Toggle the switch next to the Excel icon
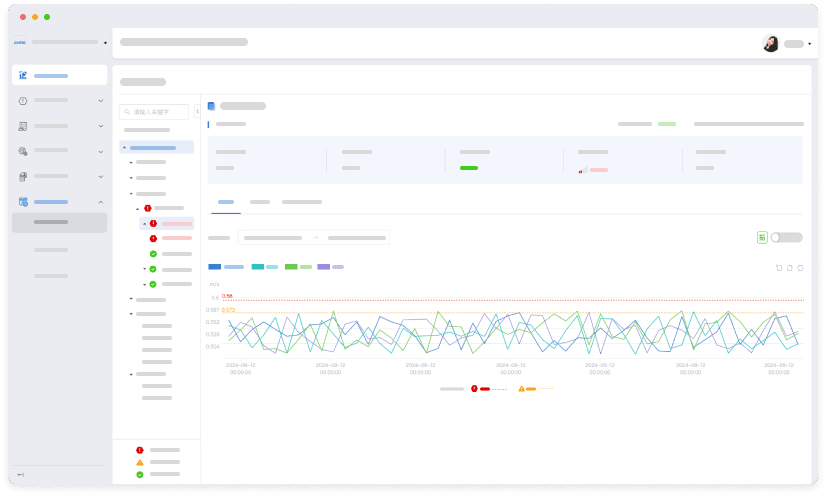The height and width of the screenshot is (496, 826). click(787, 237)
